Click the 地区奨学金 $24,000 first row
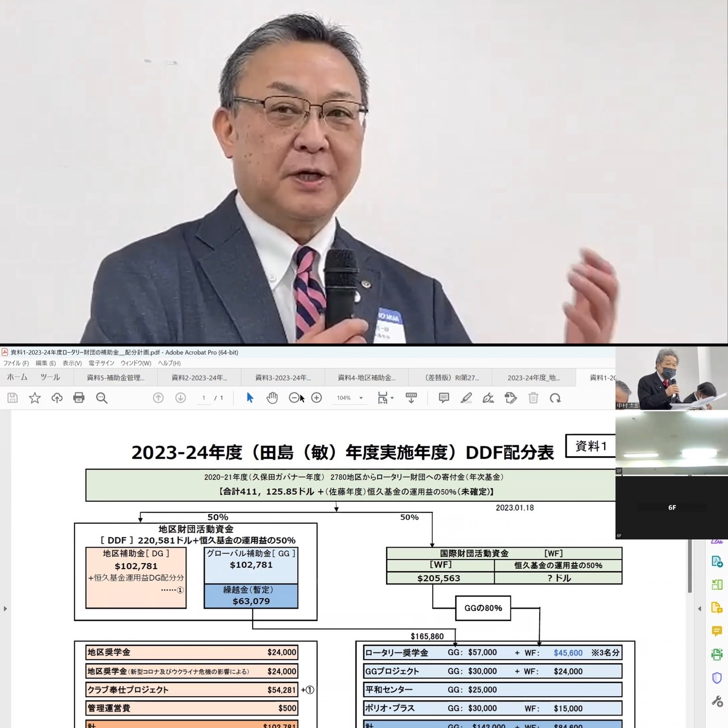 [192, 652]
